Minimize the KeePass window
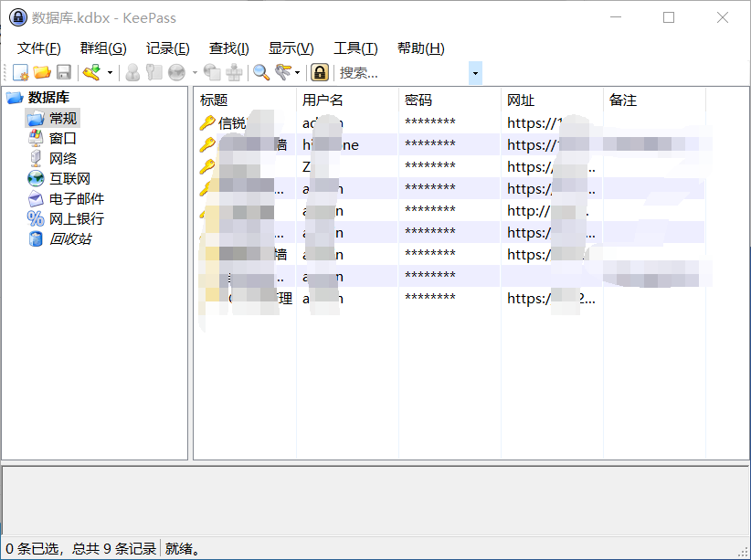The image size is (751, 560). 616,17
